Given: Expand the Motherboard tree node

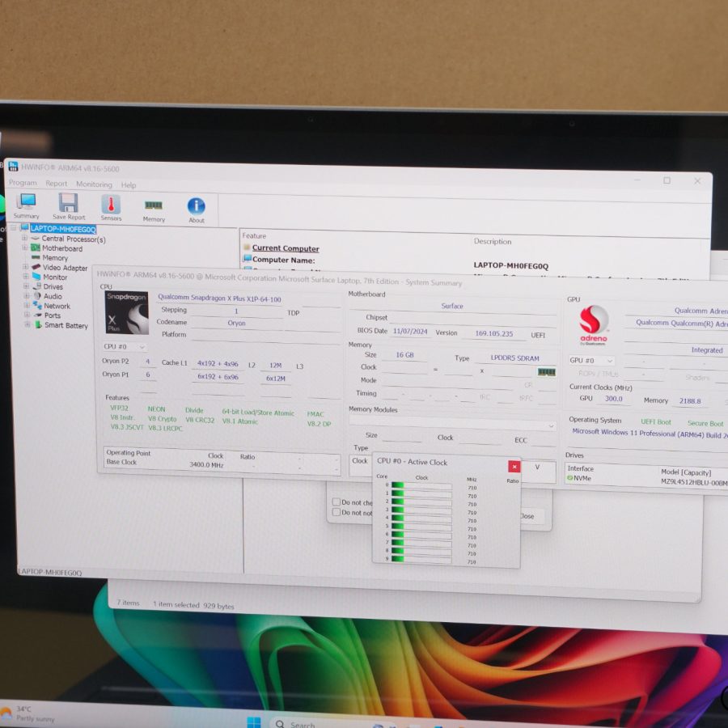Looking at the screenshot, I should pyautogui.click(x=24, y=248).
